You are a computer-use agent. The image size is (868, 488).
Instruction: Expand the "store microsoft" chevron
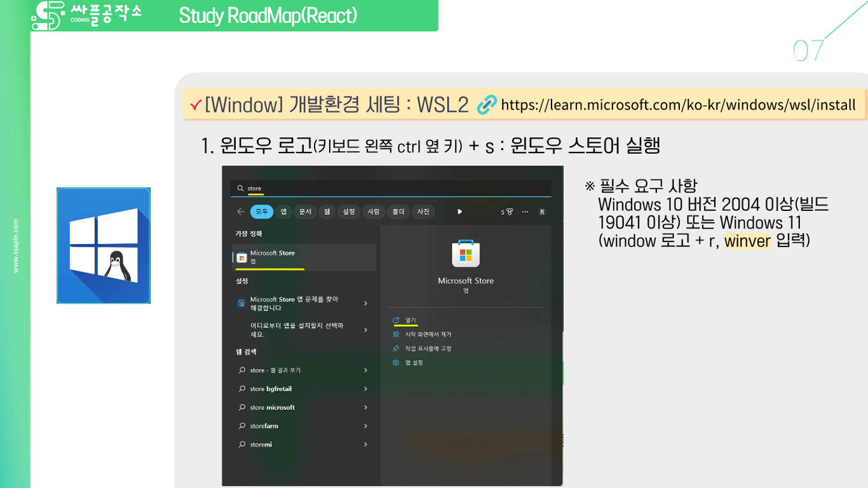[x=365, y=407]
